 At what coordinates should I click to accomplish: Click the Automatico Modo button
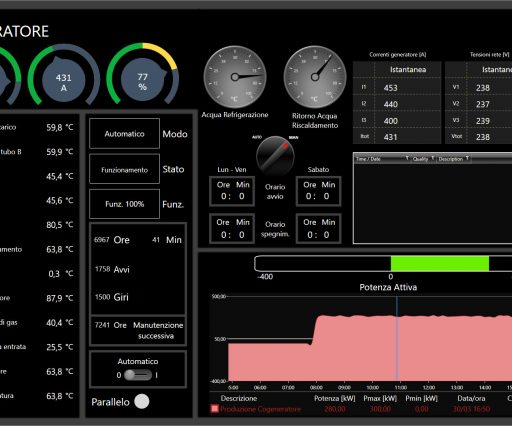(124, 133)
